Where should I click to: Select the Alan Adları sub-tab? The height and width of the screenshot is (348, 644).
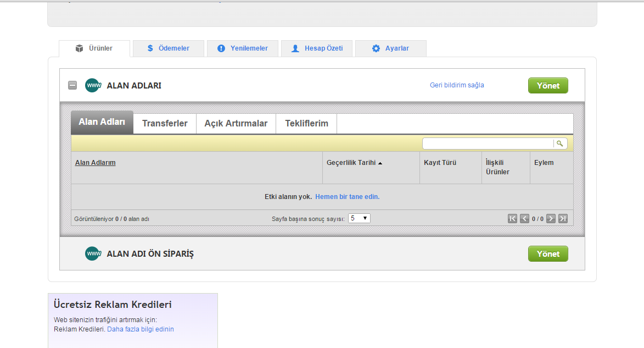pyautogui.click(x=102, y=122)
